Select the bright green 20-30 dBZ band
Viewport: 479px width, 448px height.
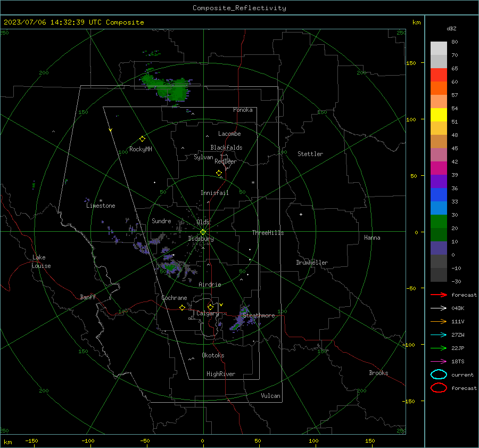pyautogui.click(x=439, y=222)
